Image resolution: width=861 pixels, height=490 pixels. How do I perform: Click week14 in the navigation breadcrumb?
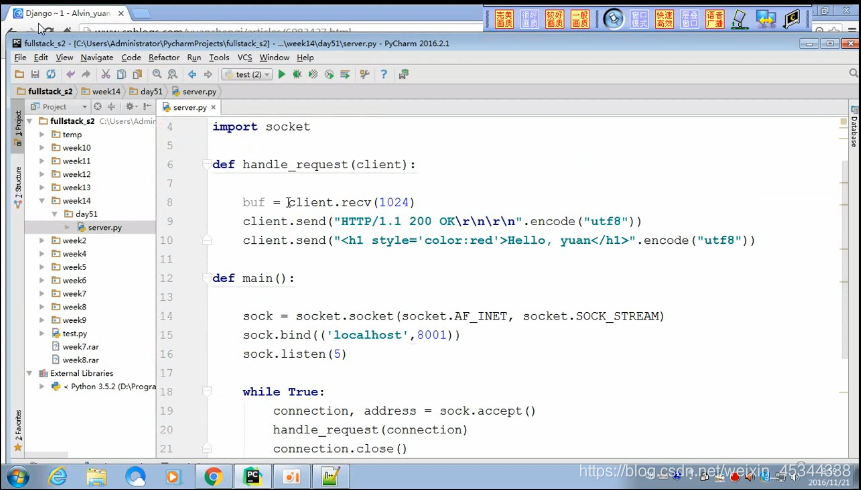(x=101, y=91)
